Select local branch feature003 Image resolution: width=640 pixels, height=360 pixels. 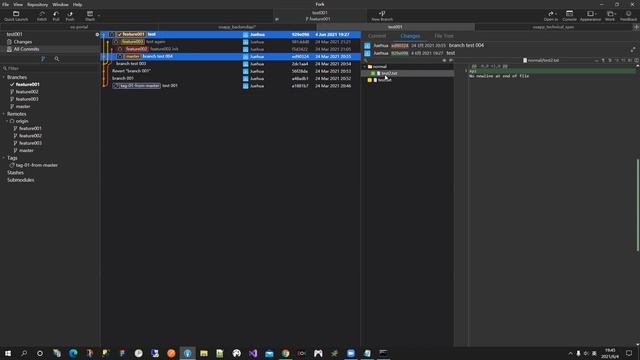click(x=27, y=99)
